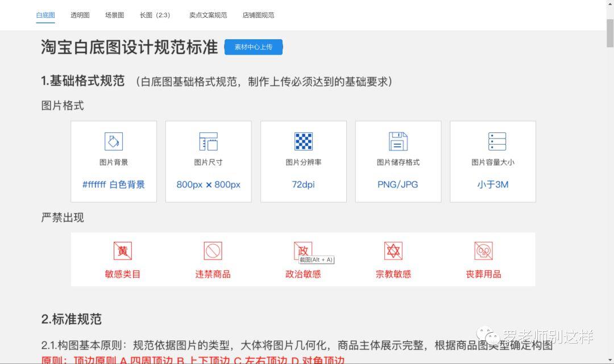This screenshot has height=364, width=614.
Task: Click the 宗教敏感 star icon
Action: coord(393,250)
